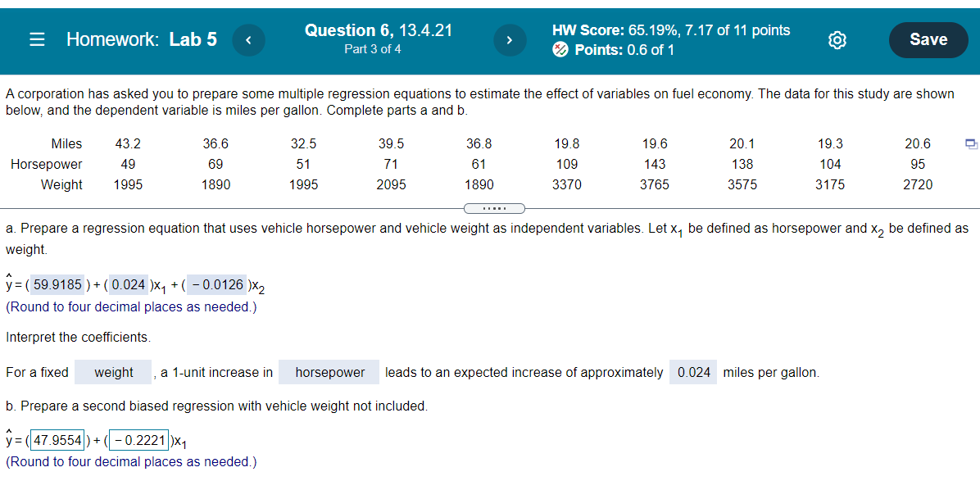Go back using the left chevron

[248, 39]
